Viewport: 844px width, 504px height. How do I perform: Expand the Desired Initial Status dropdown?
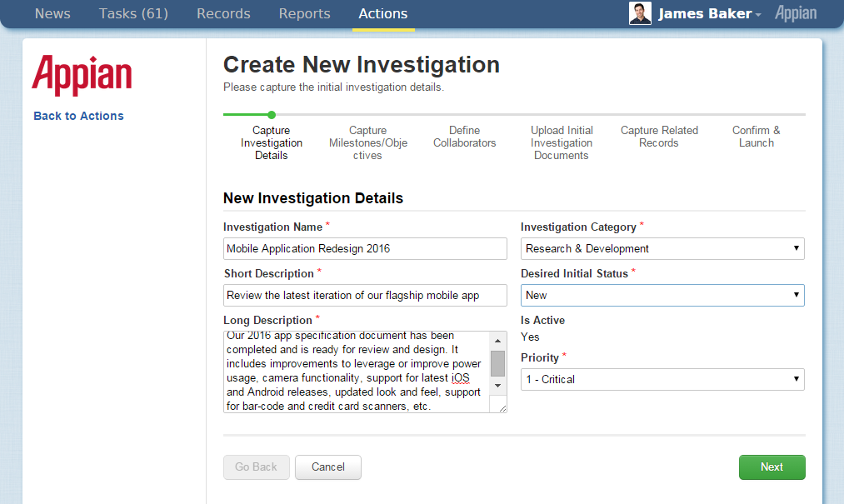pos(662,295)
